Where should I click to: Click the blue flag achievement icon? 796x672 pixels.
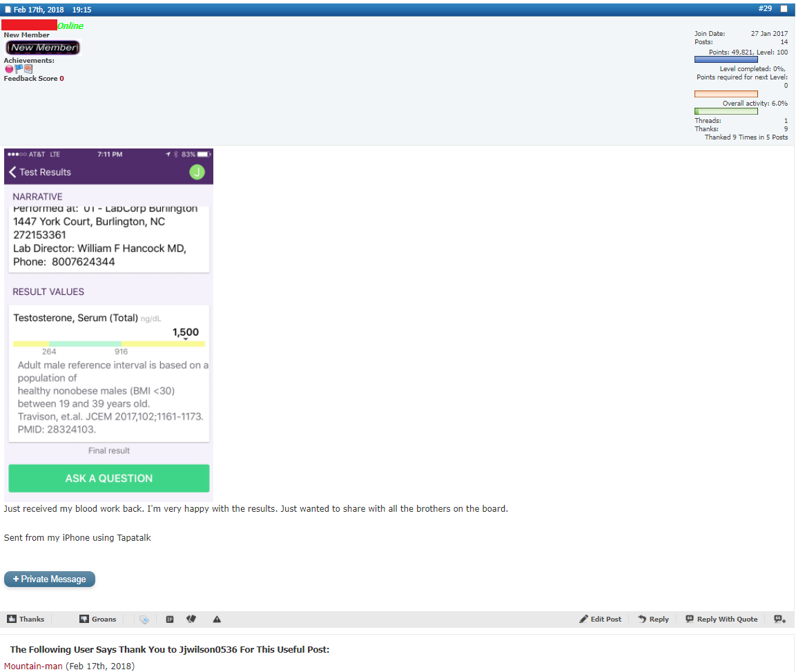pos(19,69)
